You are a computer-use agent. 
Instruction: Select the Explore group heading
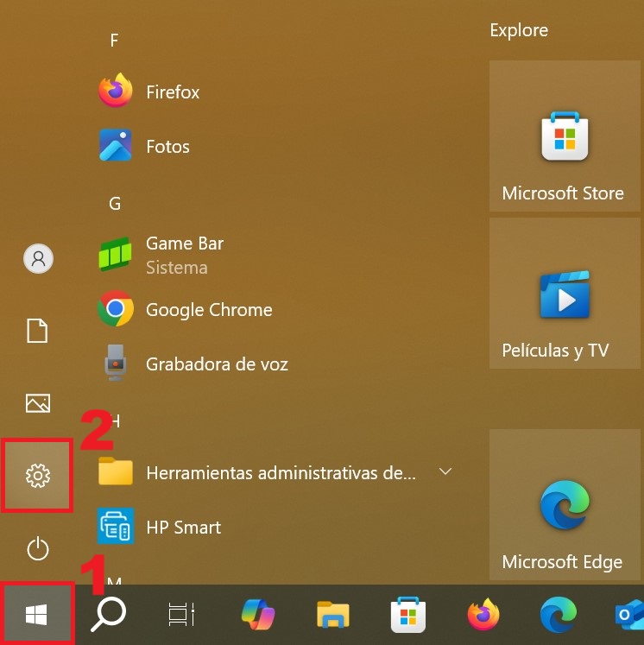(519, 30)
